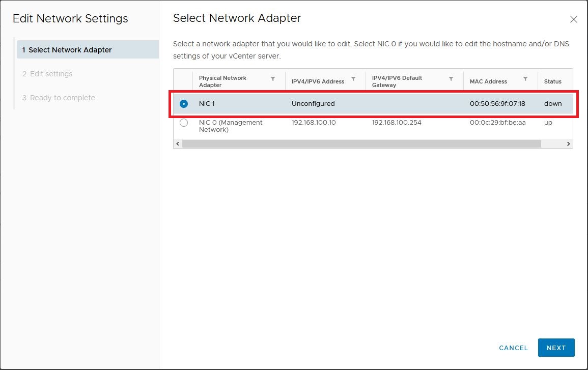Go to step 1 Select Network Adapter

(x=88, y=49)
